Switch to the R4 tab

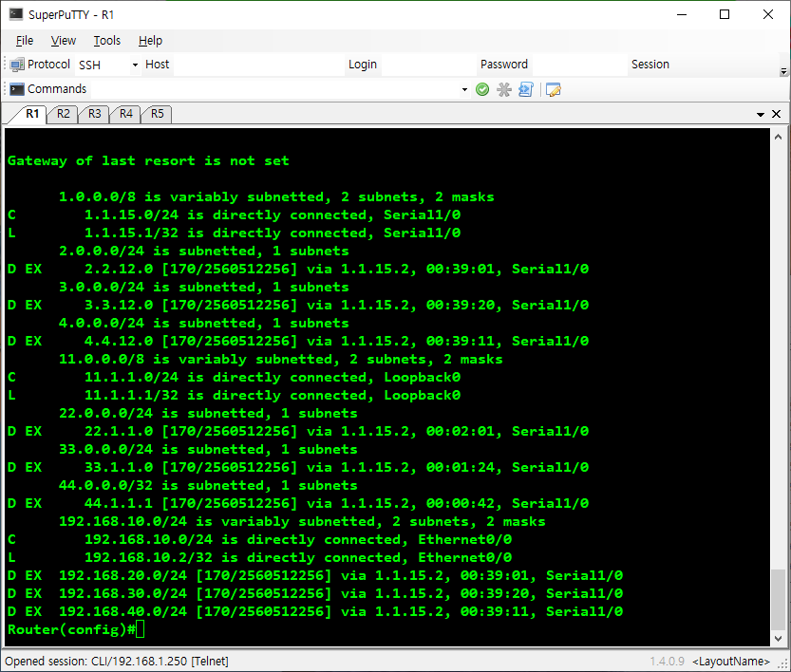click(125, 114)
